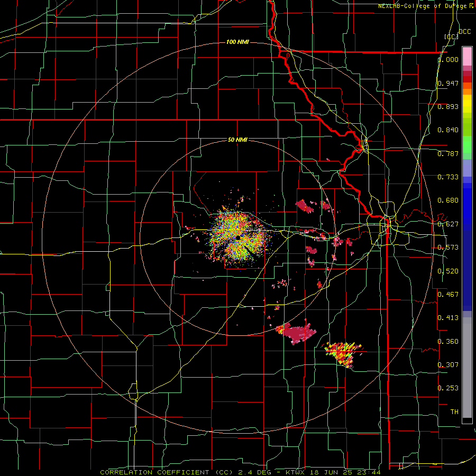Click the 0.467 scale value

point(448,295)
